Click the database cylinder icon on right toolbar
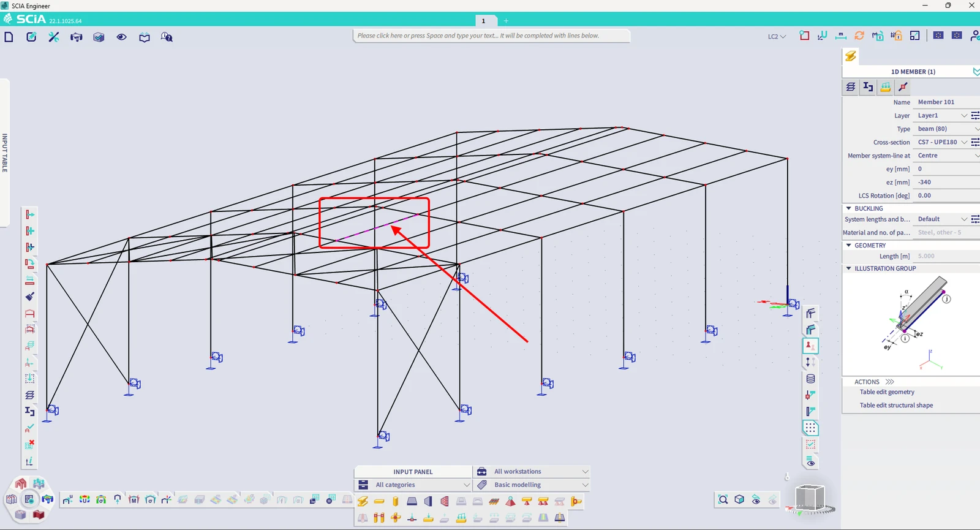Viewport: 980px width, 530px height. tap(810, 379)
